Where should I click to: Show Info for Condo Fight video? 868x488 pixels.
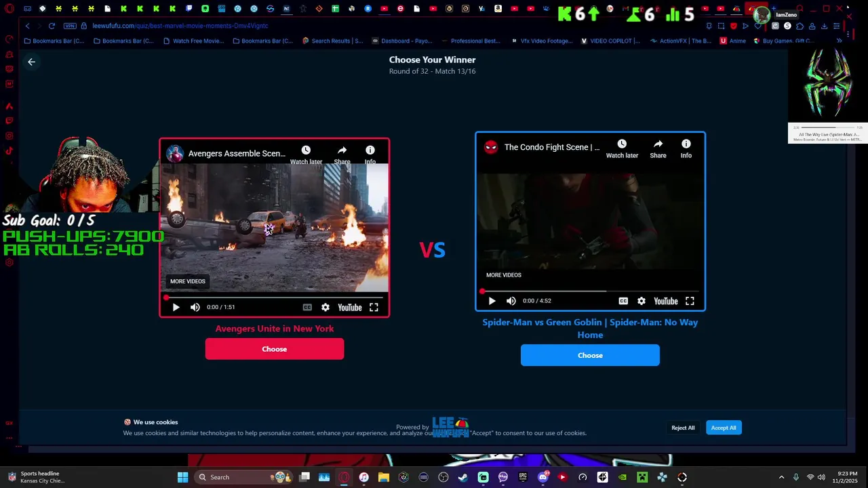point(686,148)
